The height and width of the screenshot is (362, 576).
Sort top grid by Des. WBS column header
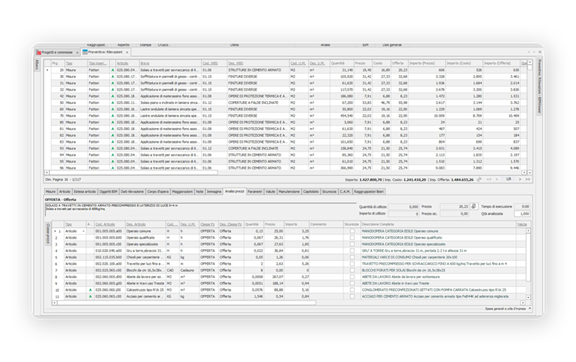[258, 63]
